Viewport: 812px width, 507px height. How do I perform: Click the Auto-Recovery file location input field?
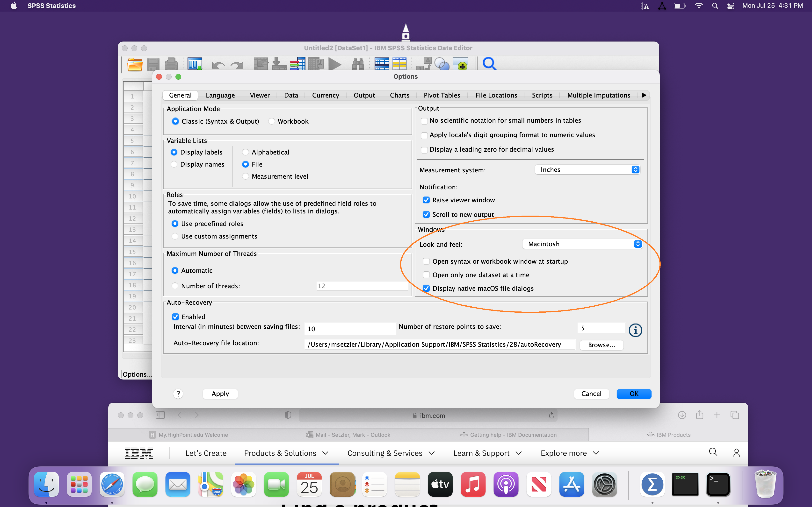435,344
